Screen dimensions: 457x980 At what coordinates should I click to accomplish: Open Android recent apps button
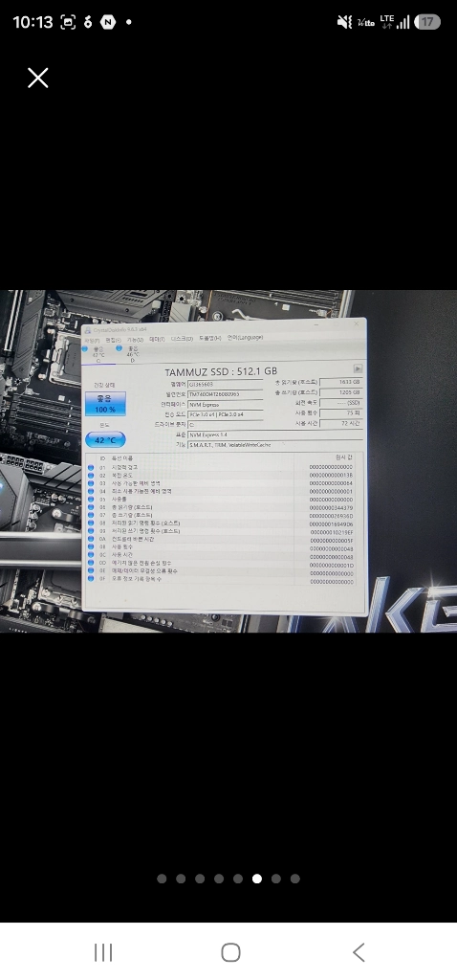click(x=103, y=952)
